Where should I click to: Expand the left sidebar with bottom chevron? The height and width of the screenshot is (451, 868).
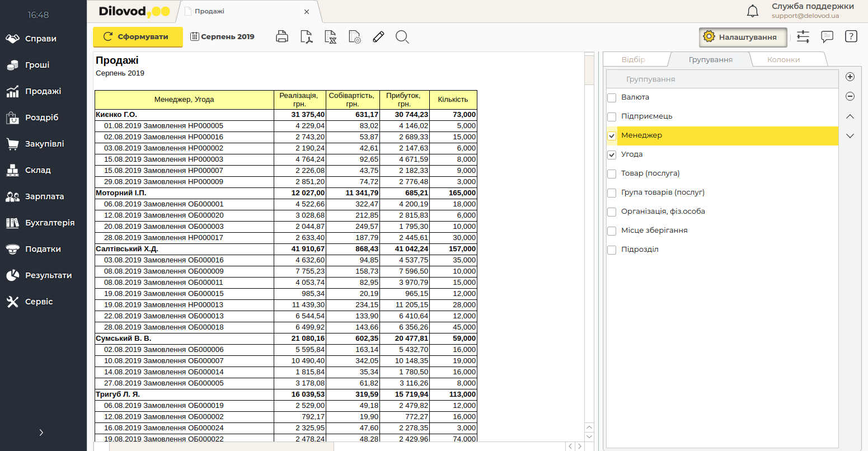coord(41,433)
